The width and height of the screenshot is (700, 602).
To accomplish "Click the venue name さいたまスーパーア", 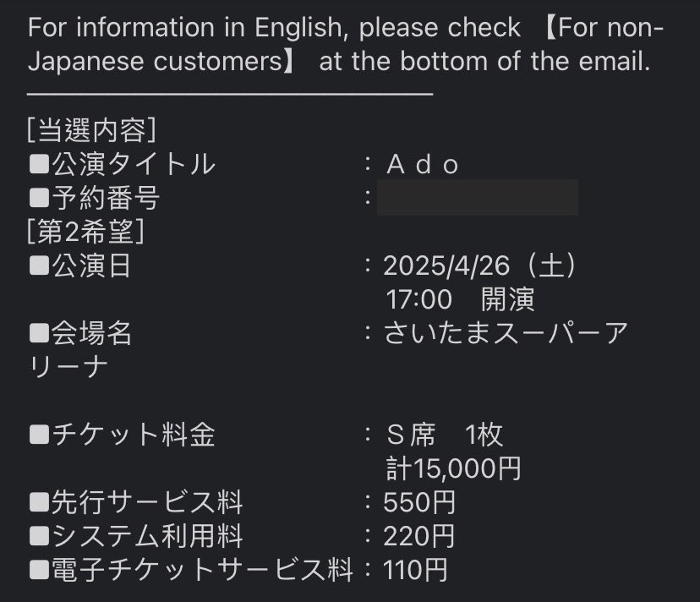I will tap(506, 333).
